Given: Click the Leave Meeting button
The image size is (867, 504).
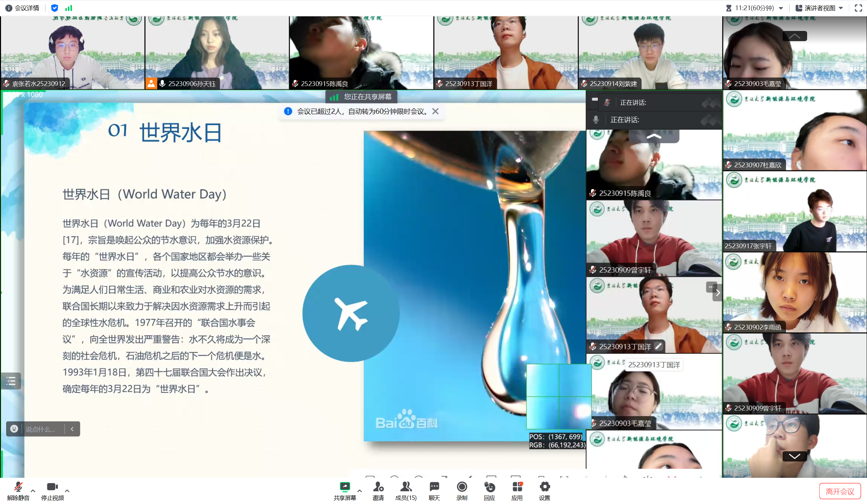Looking at the screenshot, I should click(x=839, y=491).
